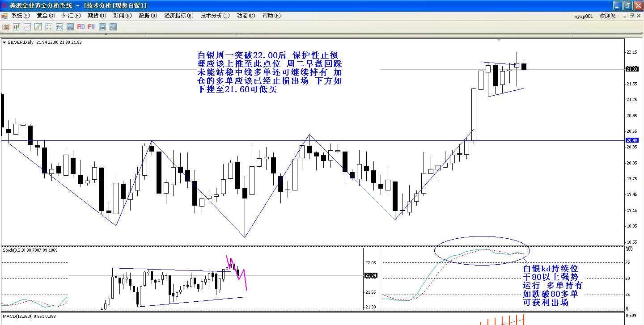Click the gray chart shift triangle marker
Screen dimensions: 644x325
pyautogui.click(x=499, y=41)
